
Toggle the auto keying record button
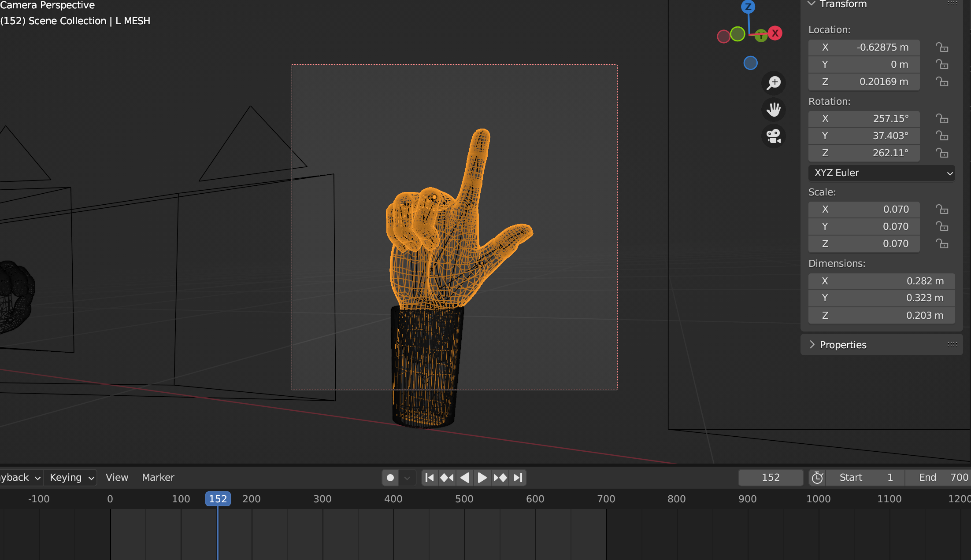(x=390, y=478)
